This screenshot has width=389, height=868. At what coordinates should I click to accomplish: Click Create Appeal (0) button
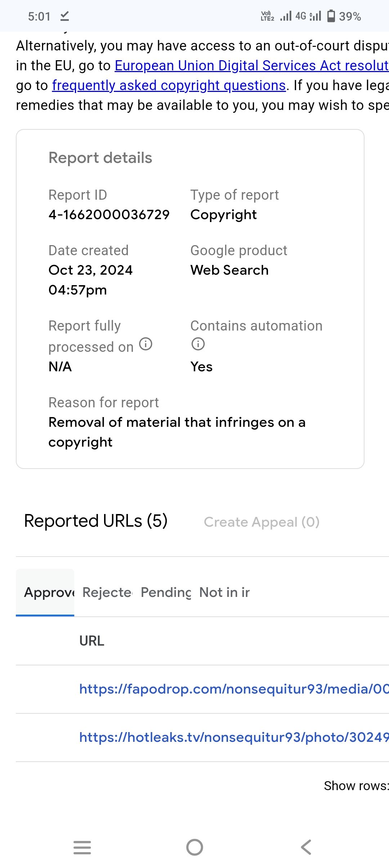[x=262, y=522]
